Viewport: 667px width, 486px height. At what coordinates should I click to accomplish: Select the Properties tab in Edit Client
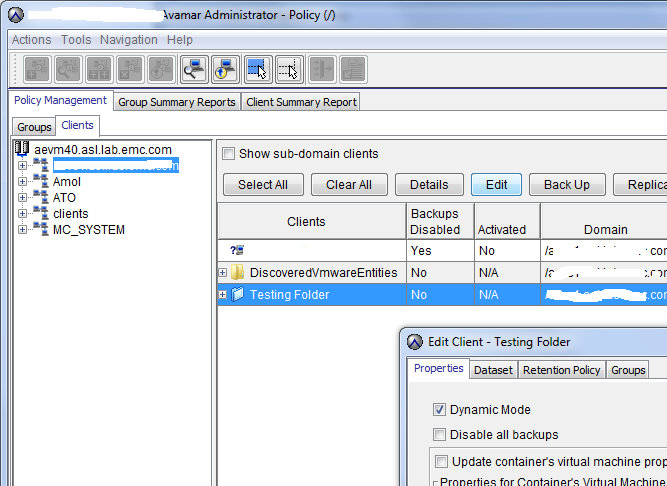tap(439, 368)
